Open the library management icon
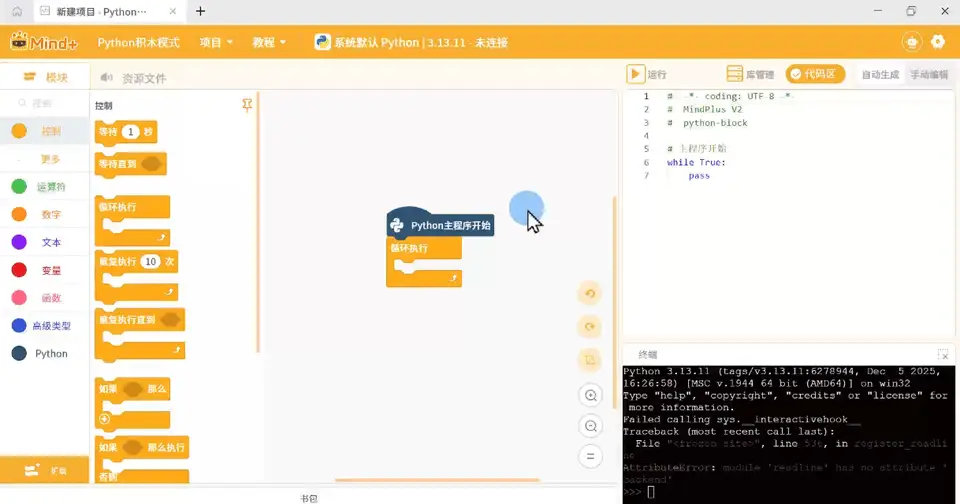 tap(734, 74)
